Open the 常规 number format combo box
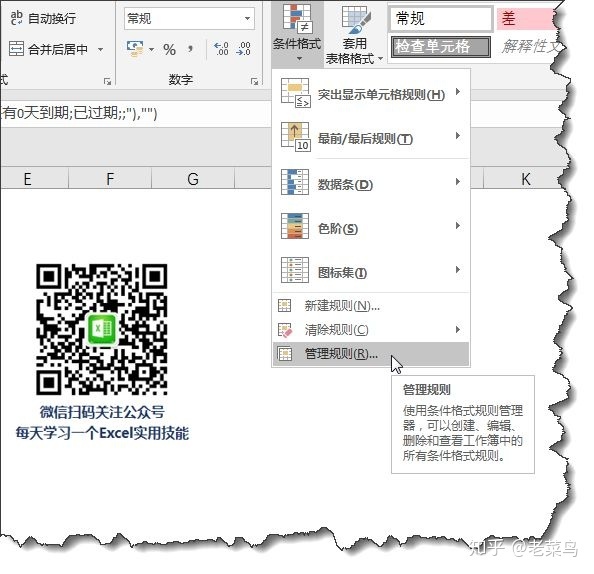 pyautogui.click(x=189, y=18)
